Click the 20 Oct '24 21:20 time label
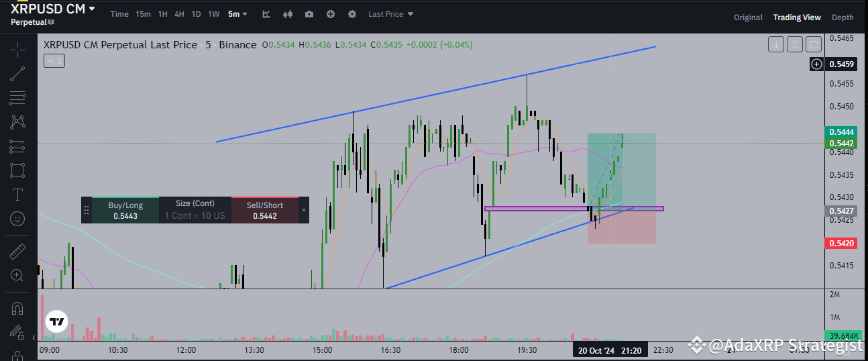Image resolution: width=868 pixels, height=361 pixels. tap(609, 350)
